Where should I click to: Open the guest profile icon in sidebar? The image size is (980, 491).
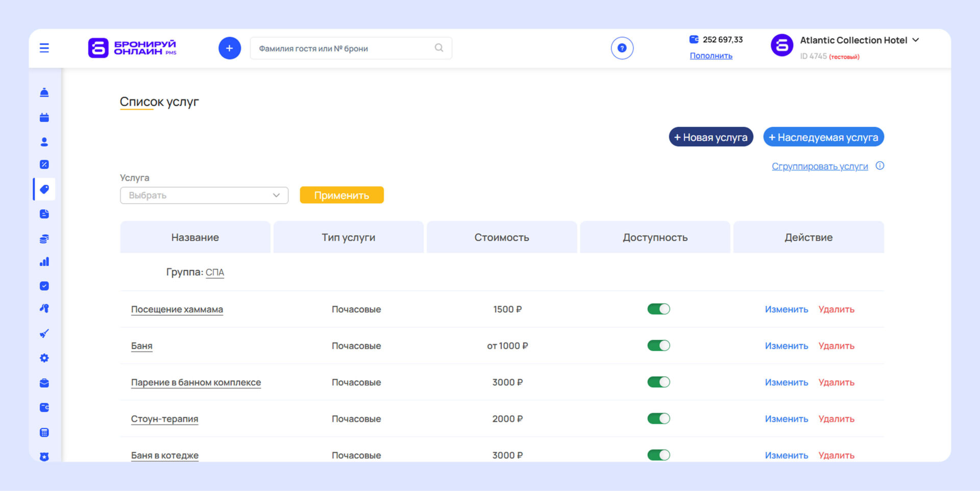[x=44, y=142]
